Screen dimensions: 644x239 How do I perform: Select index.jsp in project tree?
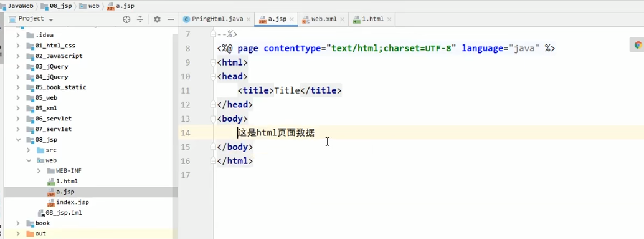click(72, 202)
